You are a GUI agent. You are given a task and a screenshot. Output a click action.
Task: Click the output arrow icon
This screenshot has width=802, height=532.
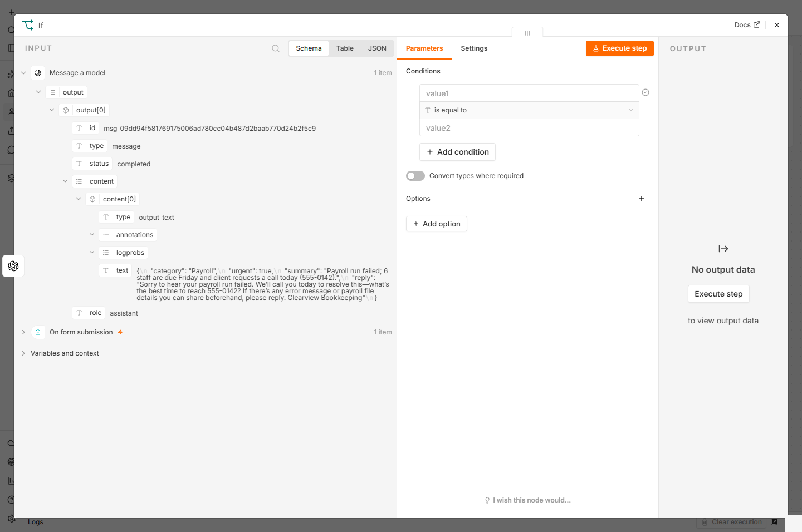[x=723, y=249]
